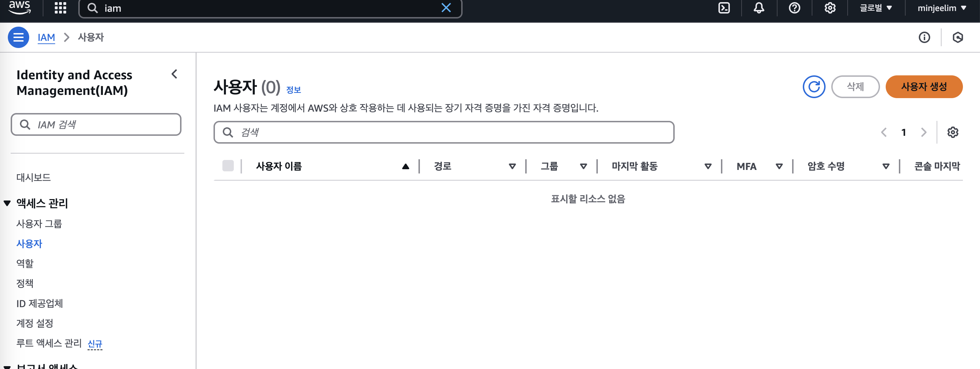Open console settings gear in top bar
This screenshot has width=980, height=369.
[830, 8]
